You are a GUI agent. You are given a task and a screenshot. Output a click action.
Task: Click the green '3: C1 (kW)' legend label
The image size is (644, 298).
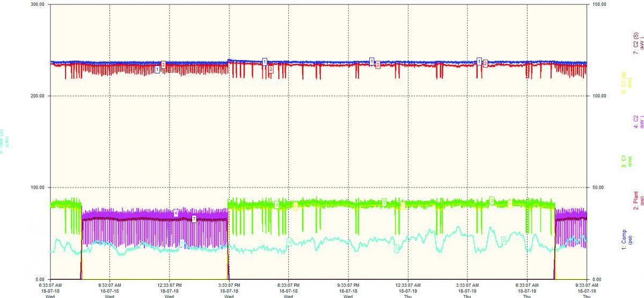point(626,162)
